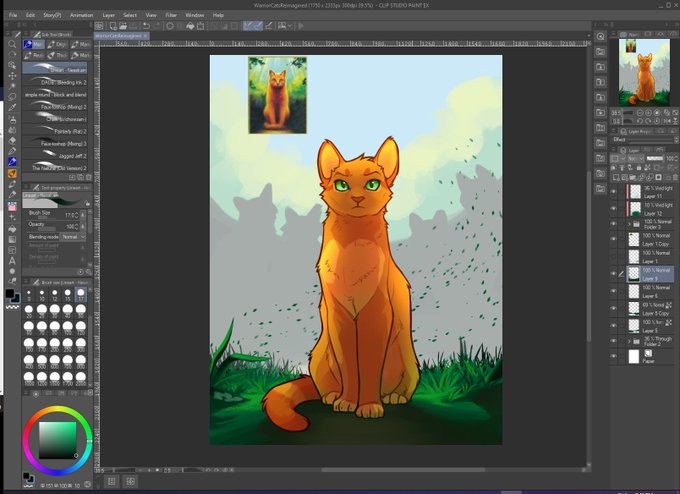The width and height of the screenshot is (680, 494).
Task: Open the layer blend mode dropdown
Action: pyautogui.click(x=636, y=159)
